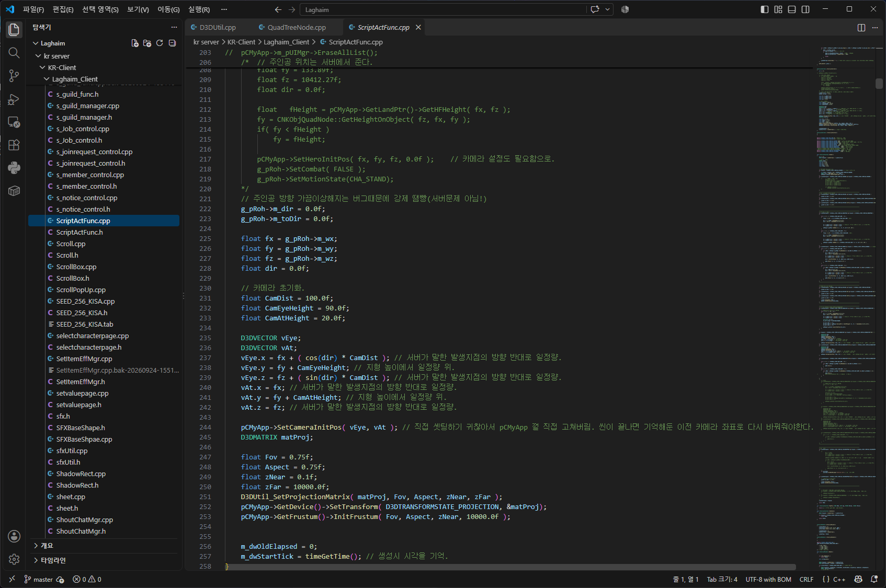Open the Extensions view
This screenshot has width=886, height=588.
point(14,145)
